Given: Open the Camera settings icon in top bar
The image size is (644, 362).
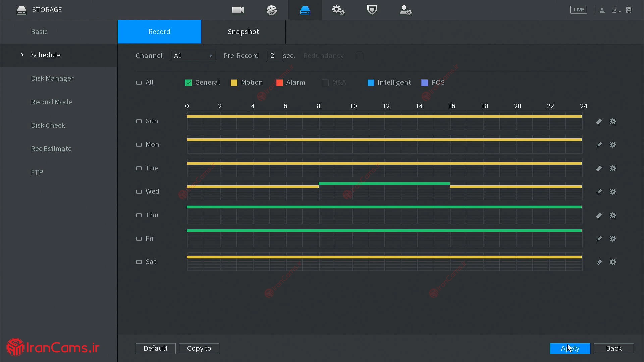Looking at the screenshot, I should 238,10.
